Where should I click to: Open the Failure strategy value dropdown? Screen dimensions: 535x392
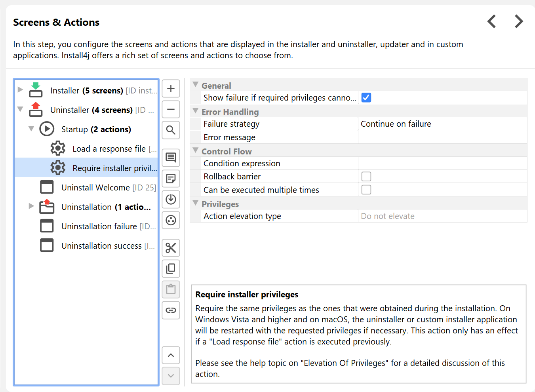(442, 124)
